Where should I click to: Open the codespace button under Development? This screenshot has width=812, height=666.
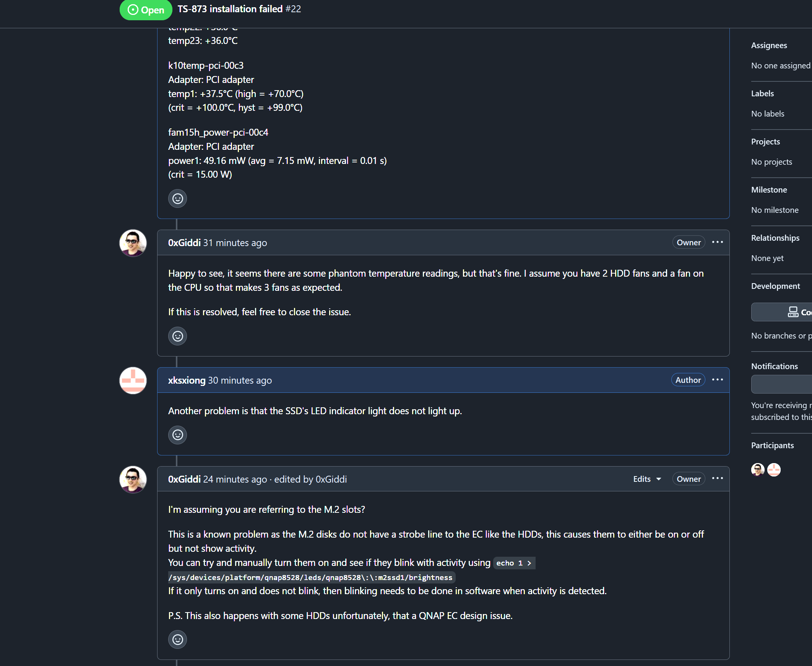(798, 312)
